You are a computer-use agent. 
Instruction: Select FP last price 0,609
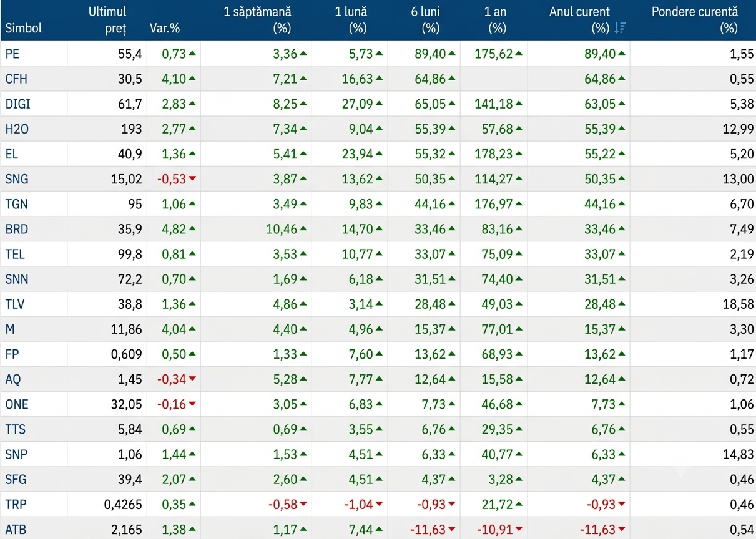[126, 354]
